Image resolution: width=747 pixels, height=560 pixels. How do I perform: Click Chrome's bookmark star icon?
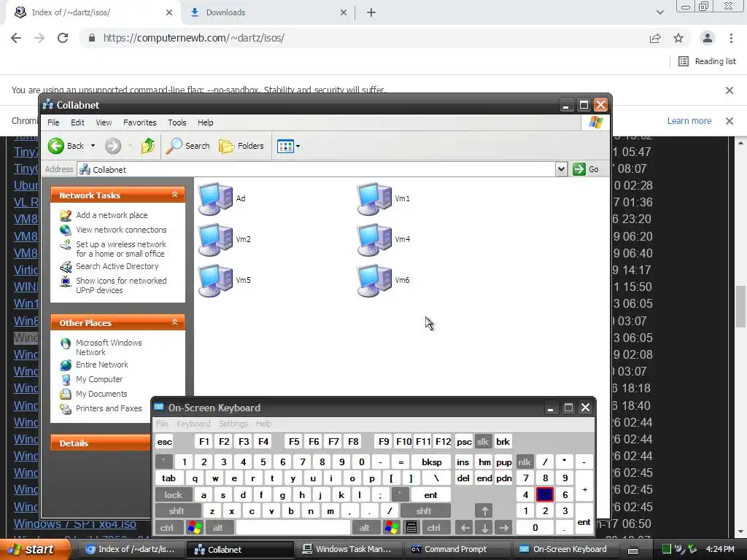click(x=678, y=38)
